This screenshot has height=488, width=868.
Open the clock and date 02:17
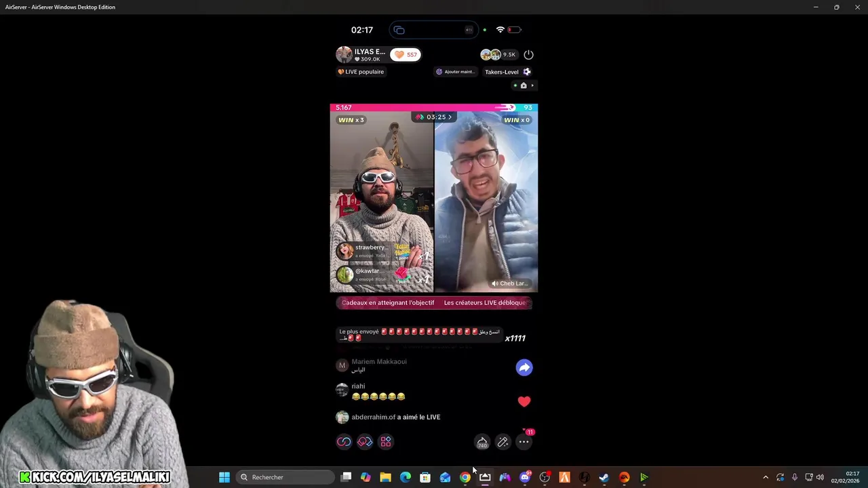845,477
